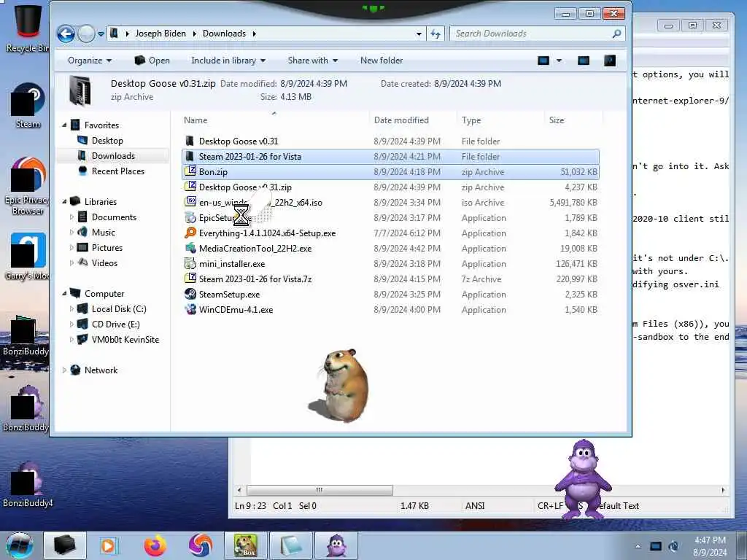Open Explorer Help icon in toolbar
Screen dimensions: 747x560
(609, 61)
